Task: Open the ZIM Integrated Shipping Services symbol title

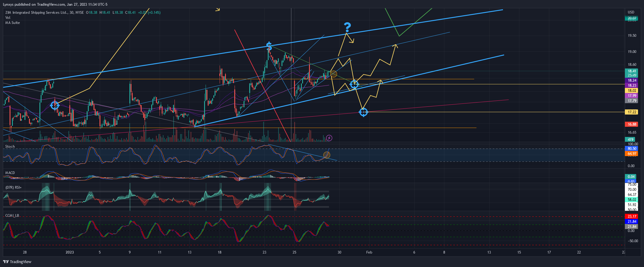Action: click(36, 13)
